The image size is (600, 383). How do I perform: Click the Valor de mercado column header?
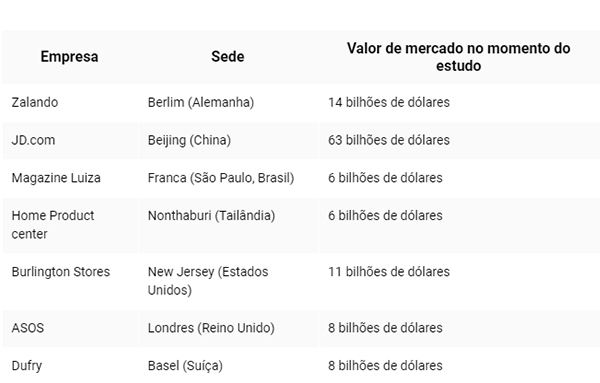pos(458,57)
